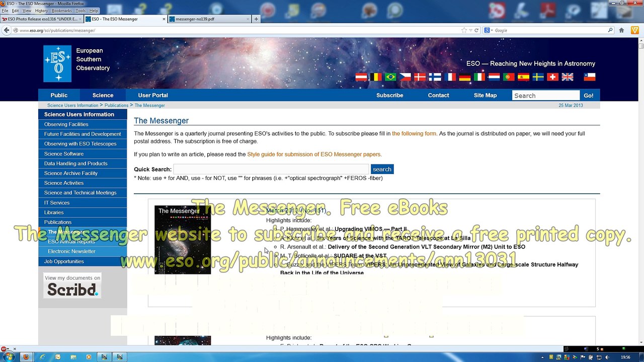Select the German flag language icon
Screen dimensions: 644x362
(464, 77)
